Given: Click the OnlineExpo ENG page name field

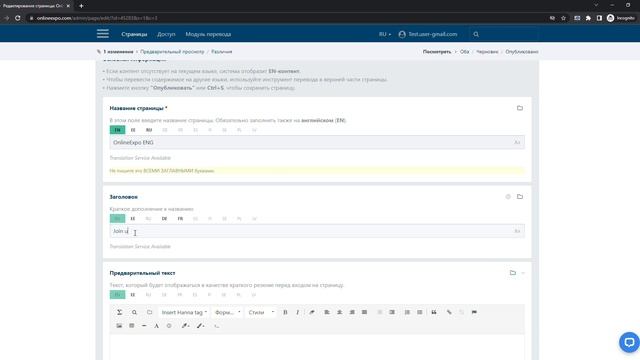Looking at the screenshot, I should [317, 142].
